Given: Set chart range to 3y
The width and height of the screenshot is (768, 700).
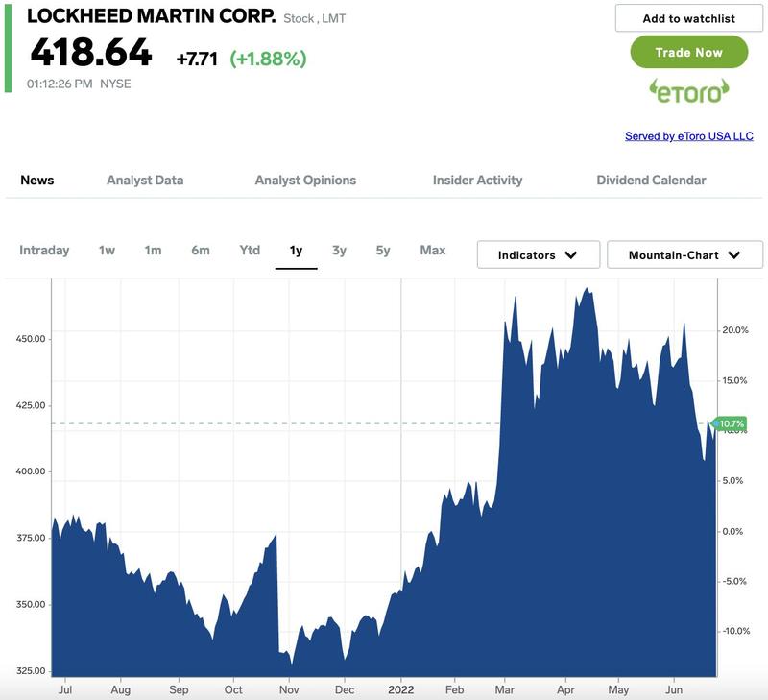Looking at the screenshot, I should (x=339, y=251).
